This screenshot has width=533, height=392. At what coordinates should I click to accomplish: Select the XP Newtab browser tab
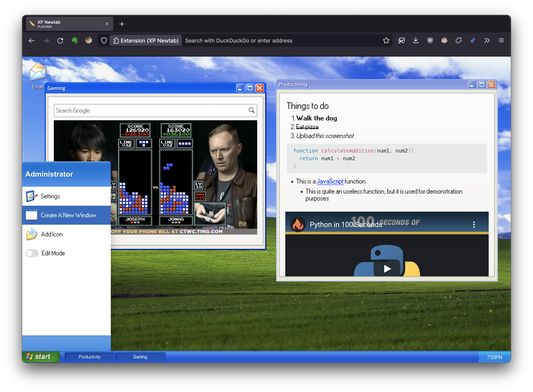[70, 24]
